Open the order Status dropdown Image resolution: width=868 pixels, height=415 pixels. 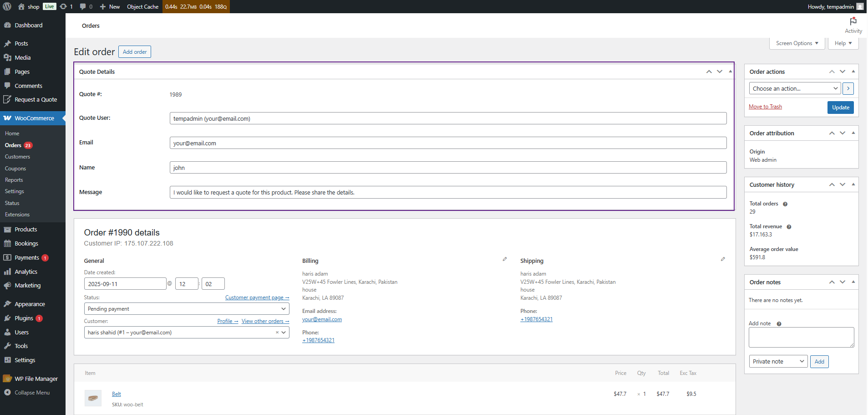click(x=186, y=309)
